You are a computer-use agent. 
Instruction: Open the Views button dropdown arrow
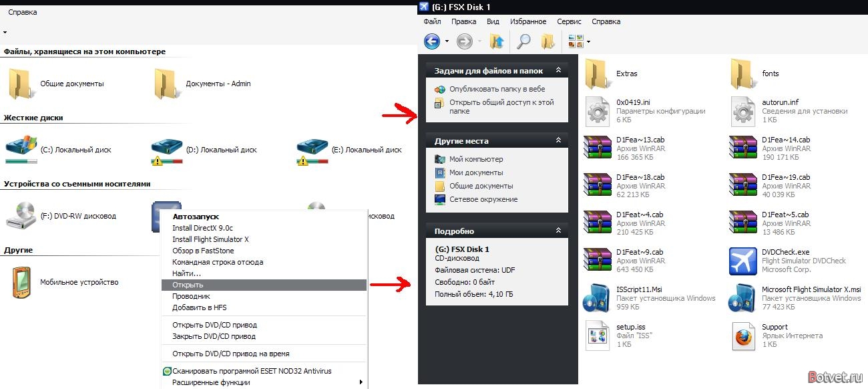click(x=588, y=42)
